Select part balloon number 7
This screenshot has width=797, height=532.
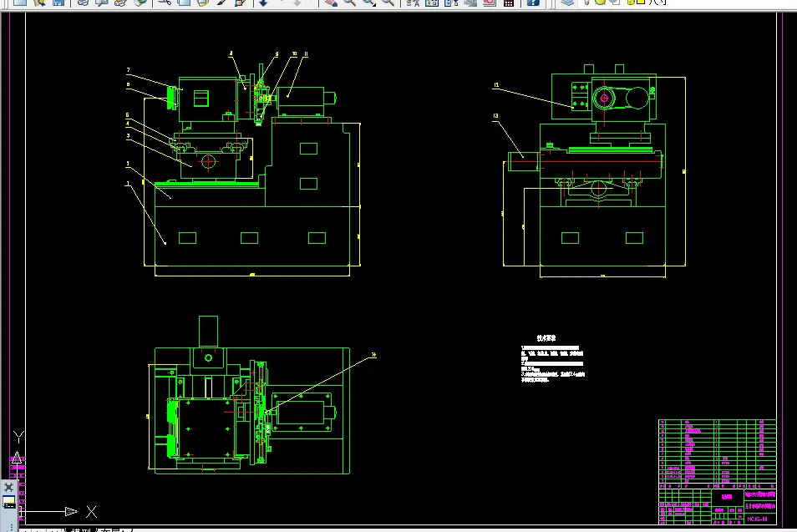128,70
